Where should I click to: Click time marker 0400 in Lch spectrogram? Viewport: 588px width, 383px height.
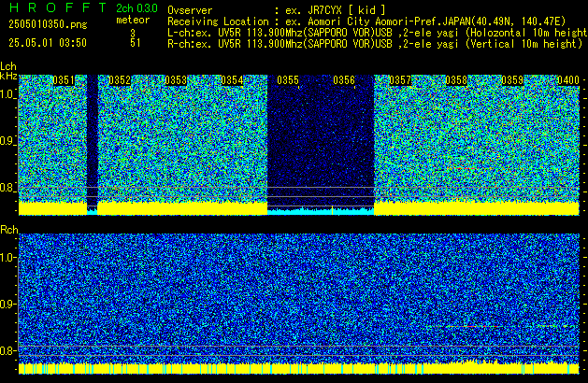(568, 80)
